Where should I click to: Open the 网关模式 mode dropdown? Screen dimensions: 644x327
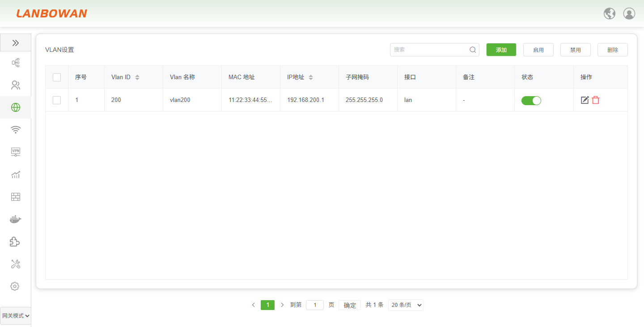click(16, 316)
